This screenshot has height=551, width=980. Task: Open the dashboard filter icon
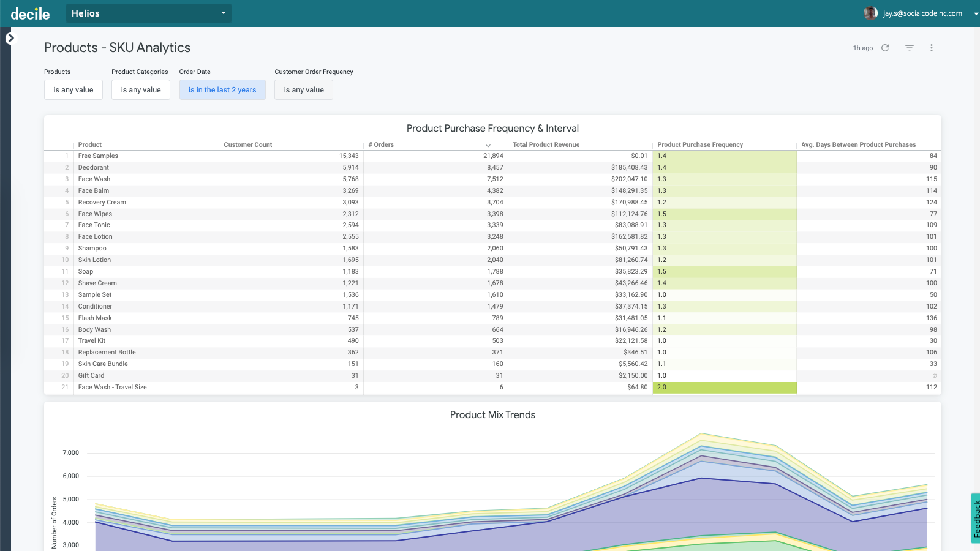point(909,47)
